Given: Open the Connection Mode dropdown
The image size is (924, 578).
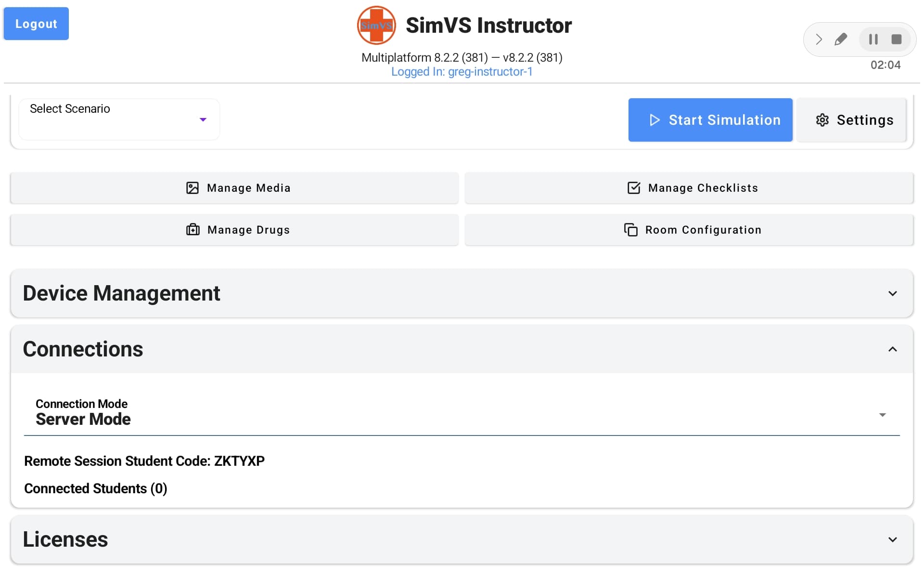Looking at the screenshot, I should pyautogui.click(x=882, y=414).
